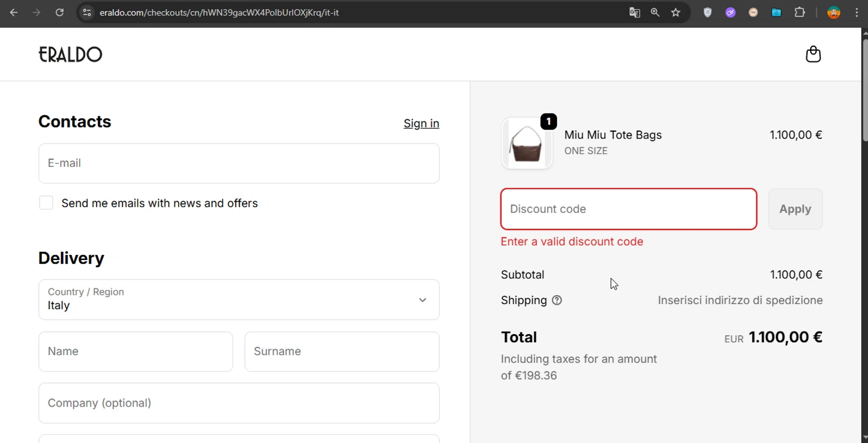868x443 pixels.
Task: Click the ONE SIZE variant text
Action: (586, 151)
